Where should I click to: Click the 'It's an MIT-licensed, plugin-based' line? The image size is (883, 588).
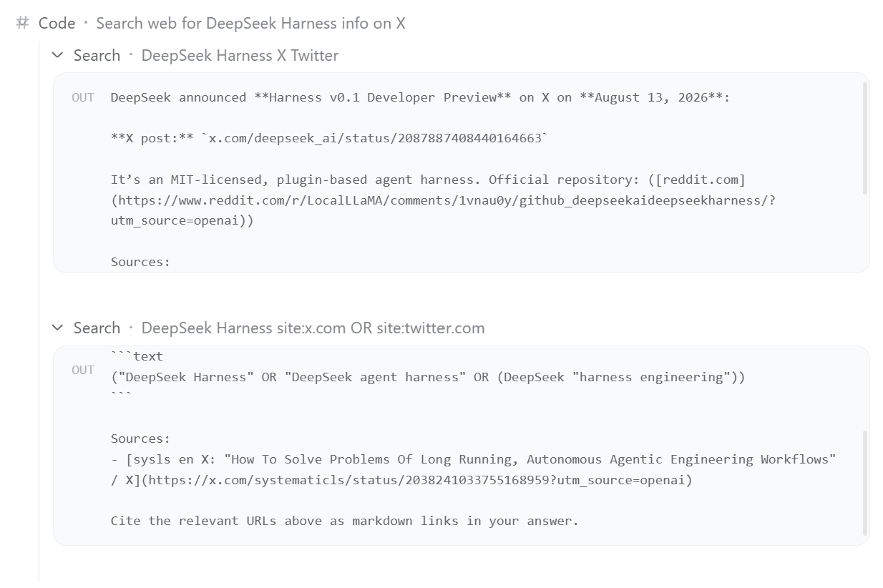coord(429,180)
